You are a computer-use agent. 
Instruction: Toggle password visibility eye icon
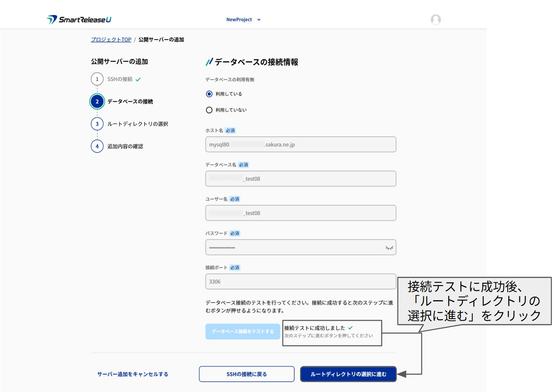click(x=389, y=248)
